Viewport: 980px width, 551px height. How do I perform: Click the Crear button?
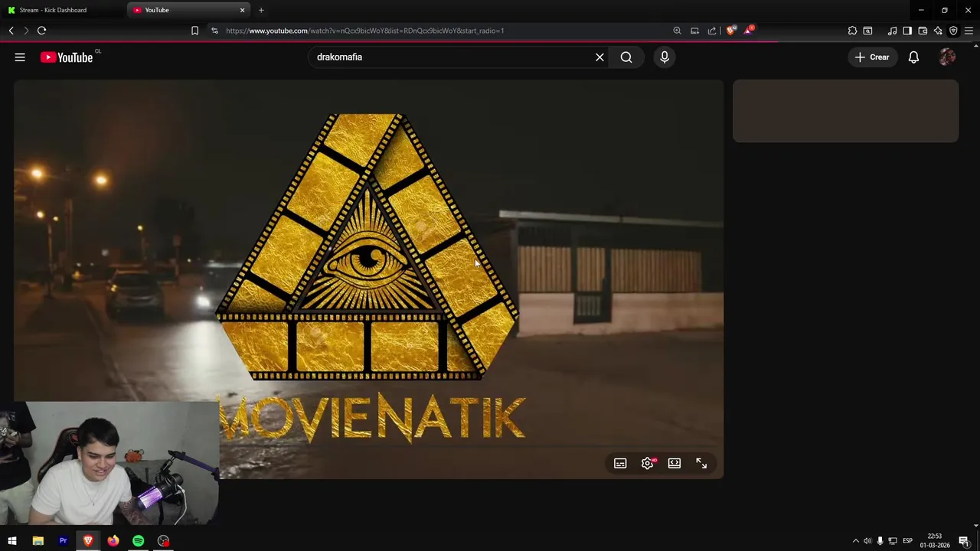[x=872, y=57]
